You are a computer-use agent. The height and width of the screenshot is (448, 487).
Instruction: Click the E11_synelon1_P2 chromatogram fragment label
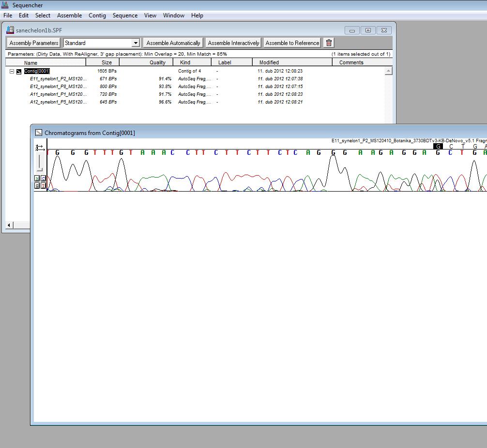[409, 141]
